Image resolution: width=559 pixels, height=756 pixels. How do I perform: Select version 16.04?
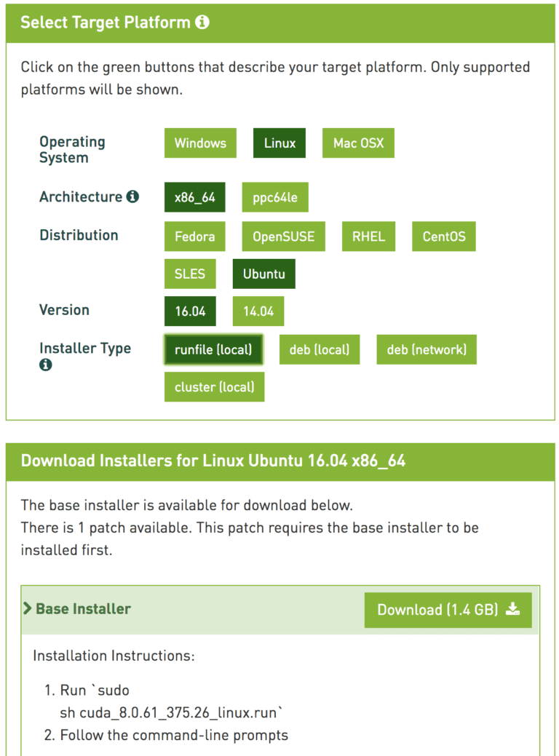(190, 311)
